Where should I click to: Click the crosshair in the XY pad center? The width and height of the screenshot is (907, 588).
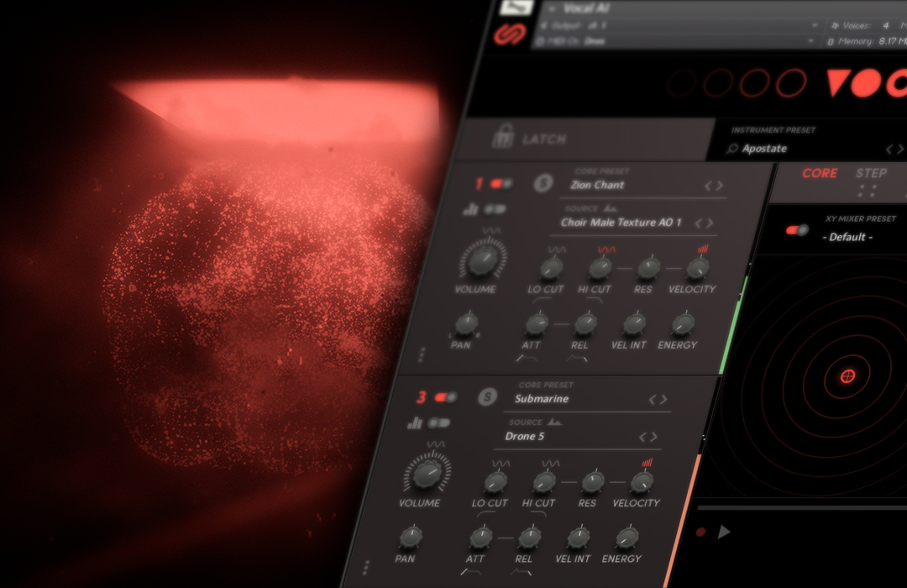(847, 376)
